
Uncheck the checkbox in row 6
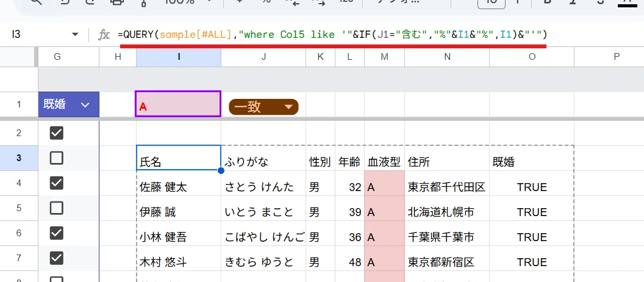[56, 233]
